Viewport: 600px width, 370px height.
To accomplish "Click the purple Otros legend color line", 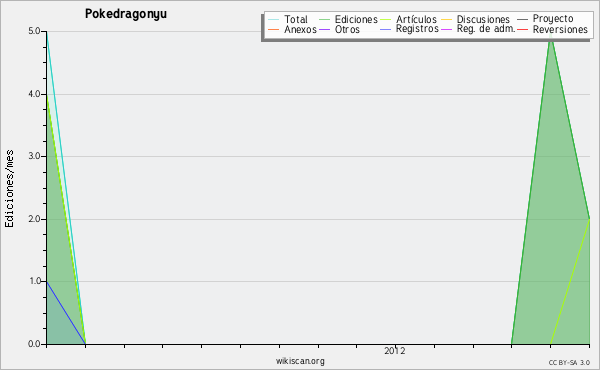I will [x=324, y=30].
